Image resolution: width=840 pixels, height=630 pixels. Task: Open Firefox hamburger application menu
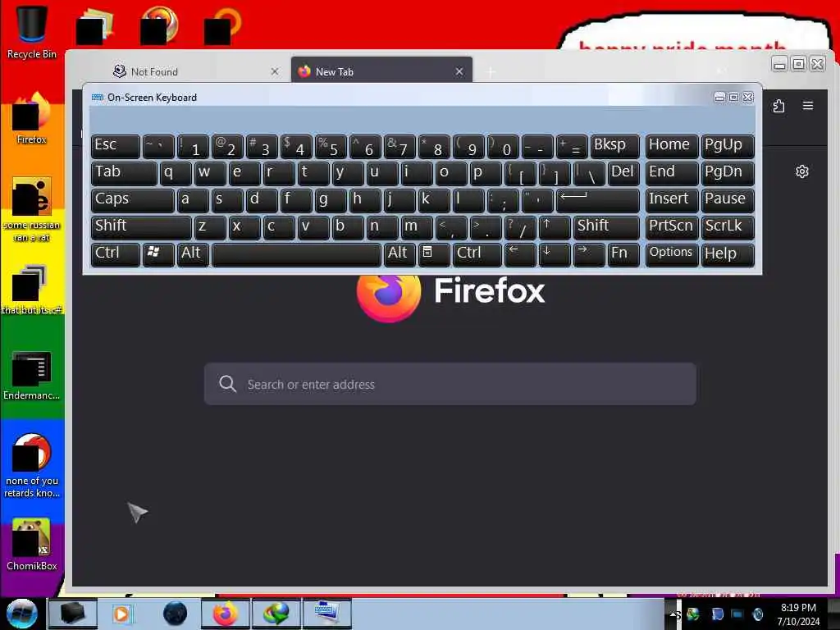(x=808, y=106)
